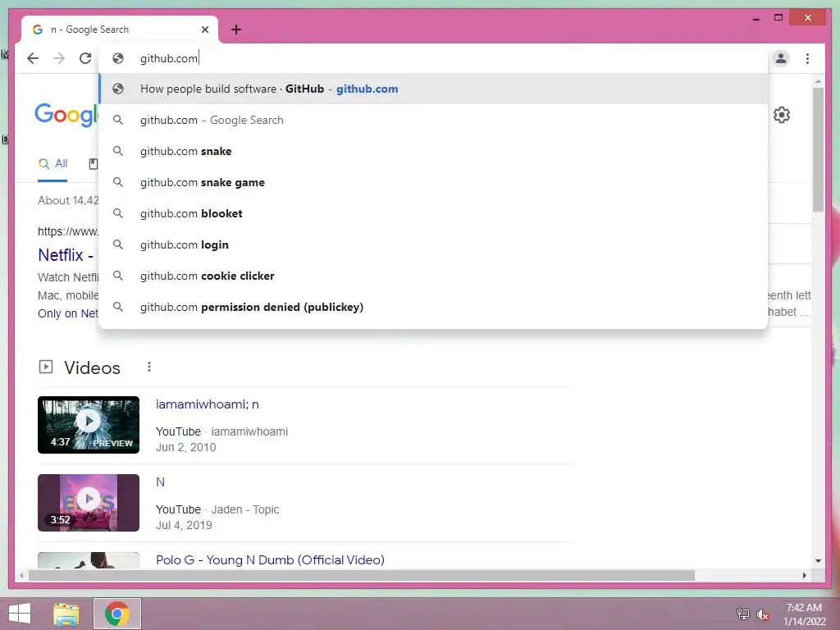Click the 'About 14,42...' results count text
This screenshot has height=630, width=840.
click(68, 200)
